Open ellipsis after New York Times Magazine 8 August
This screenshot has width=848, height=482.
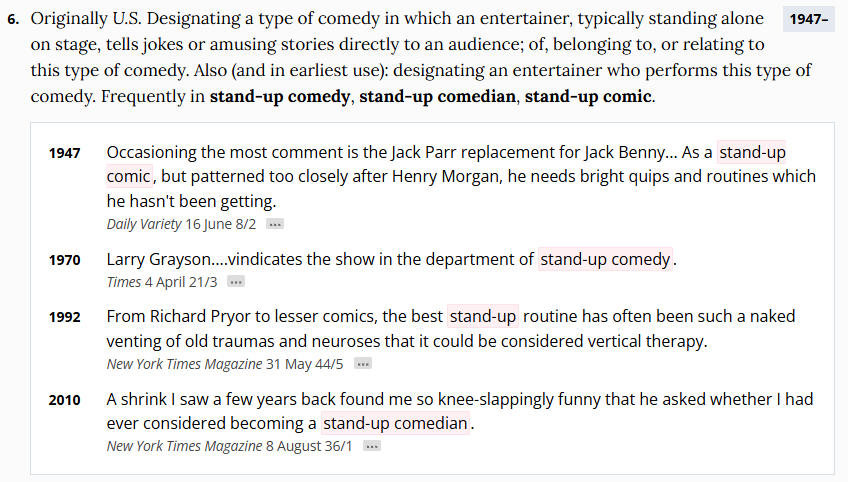click(x=372, y=446)
